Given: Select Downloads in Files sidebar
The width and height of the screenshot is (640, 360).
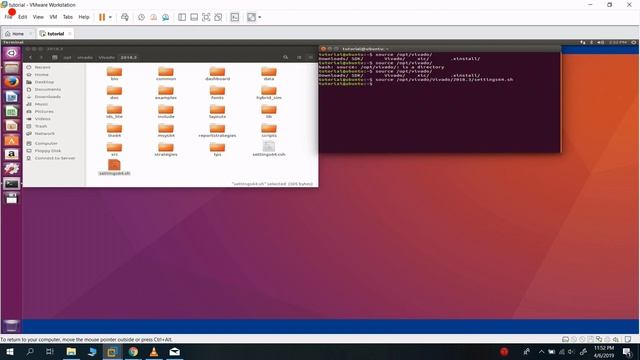Looking at the screenshot, I should coord(48,97).
